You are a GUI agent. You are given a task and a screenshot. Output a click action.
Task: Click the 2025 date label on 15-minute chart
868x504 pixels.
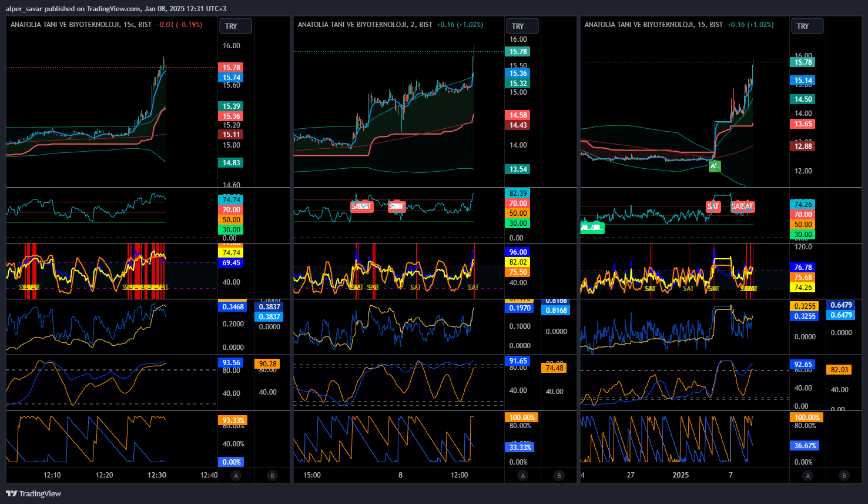[681, 475]
